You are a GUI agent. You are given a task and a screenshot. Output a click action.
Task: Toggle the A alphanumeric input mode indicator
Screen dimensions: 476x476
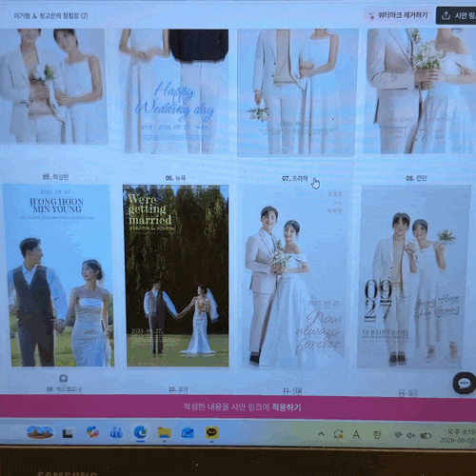point(356,434)
